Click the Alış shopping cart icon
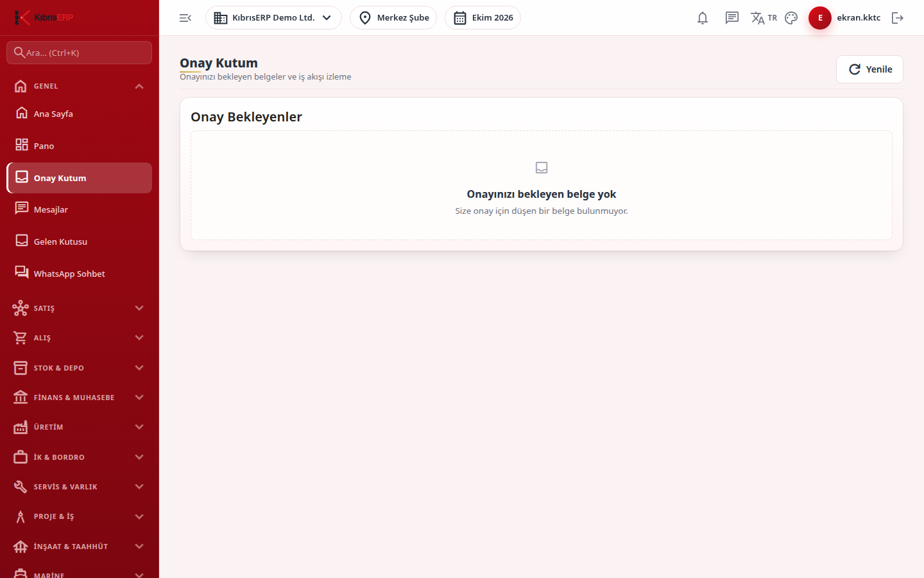Image resolution: width=924 pixels, height=578 pixels. (21, 338)
